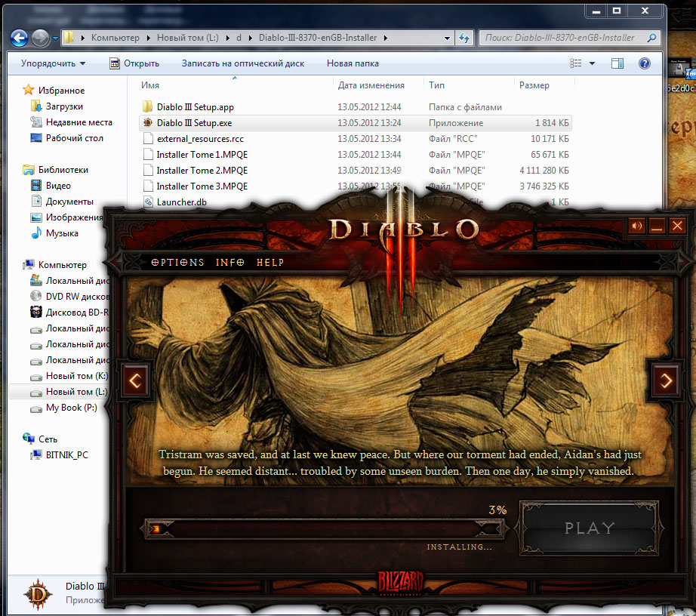
Task: Mute the Diablo installer sound
Action: coord(636,226)
